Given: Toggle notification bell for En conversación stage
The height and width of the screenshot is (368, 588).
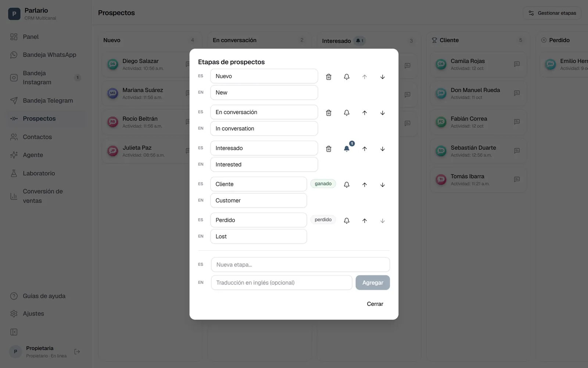Looking at the screenshot, I should [347, 113].
